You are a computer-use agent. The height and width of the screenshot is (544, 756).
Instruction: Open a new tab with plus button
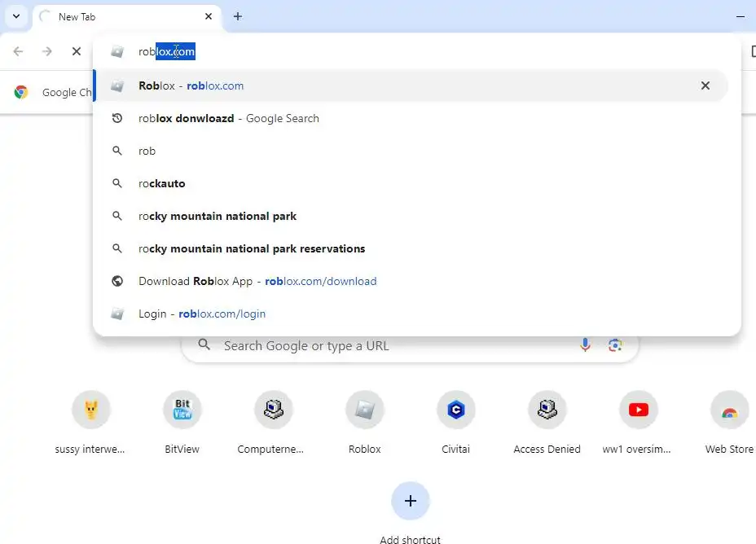(238, 16)
